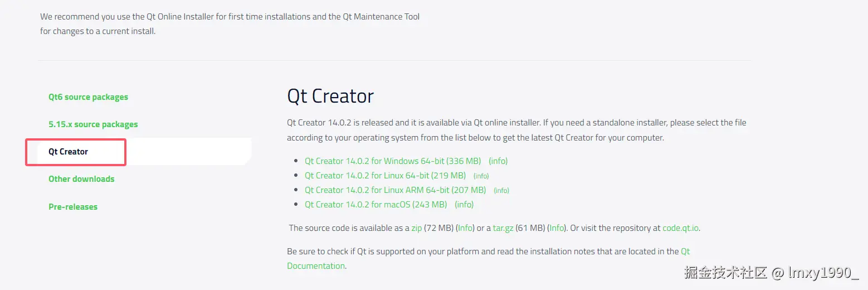Viewport: 868px width, 290px height.
Task: Download the source code zip archive
Action: [416, 228]
